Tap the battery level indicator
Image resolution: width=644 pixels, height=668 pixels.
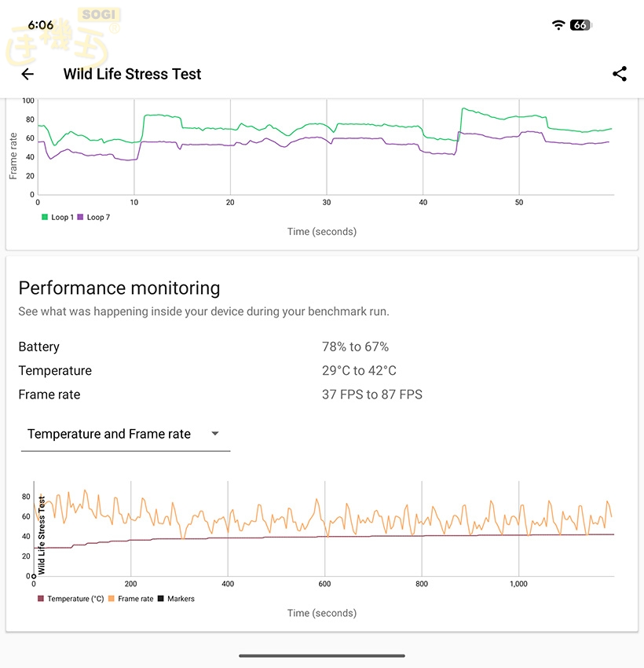pos(580,25)
